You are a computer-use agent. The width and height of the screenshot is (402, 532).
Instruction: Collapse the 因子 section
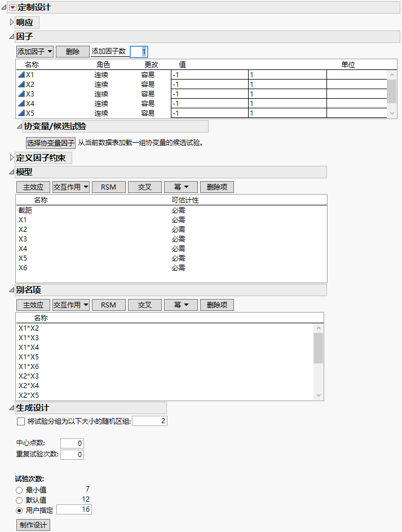[11, 36]
